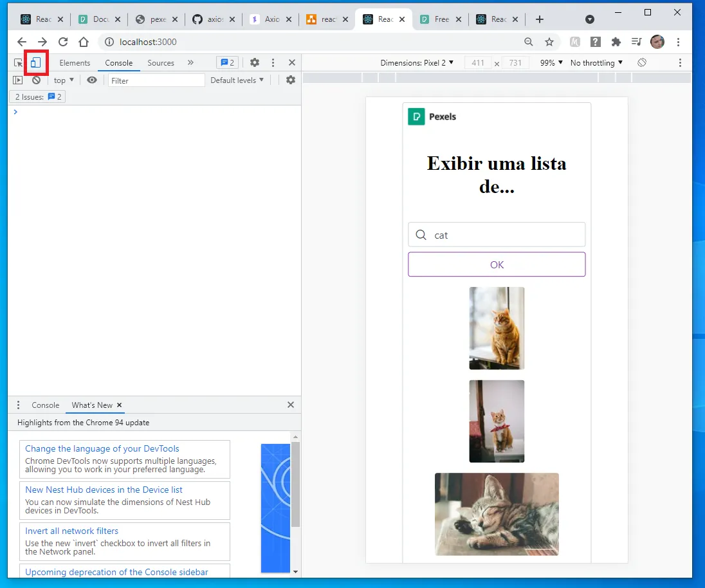Open the 2 issues badge in toolbar

[x=228, y=62]
